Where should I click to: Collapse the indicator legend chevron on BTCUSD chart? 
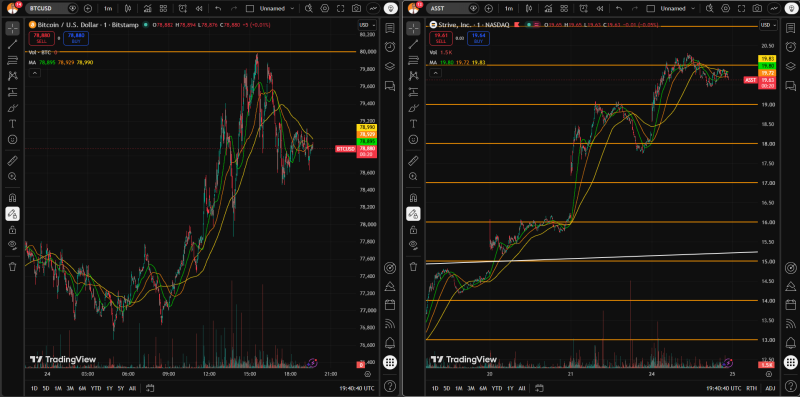(x=34, y=73)
